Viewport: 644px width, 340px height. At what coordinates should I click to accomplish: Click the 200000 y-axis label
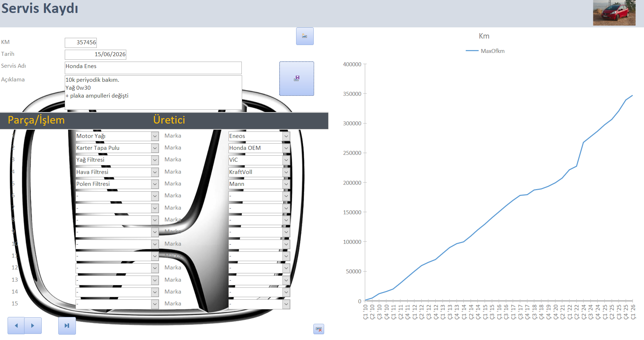(x=352, y=183)
